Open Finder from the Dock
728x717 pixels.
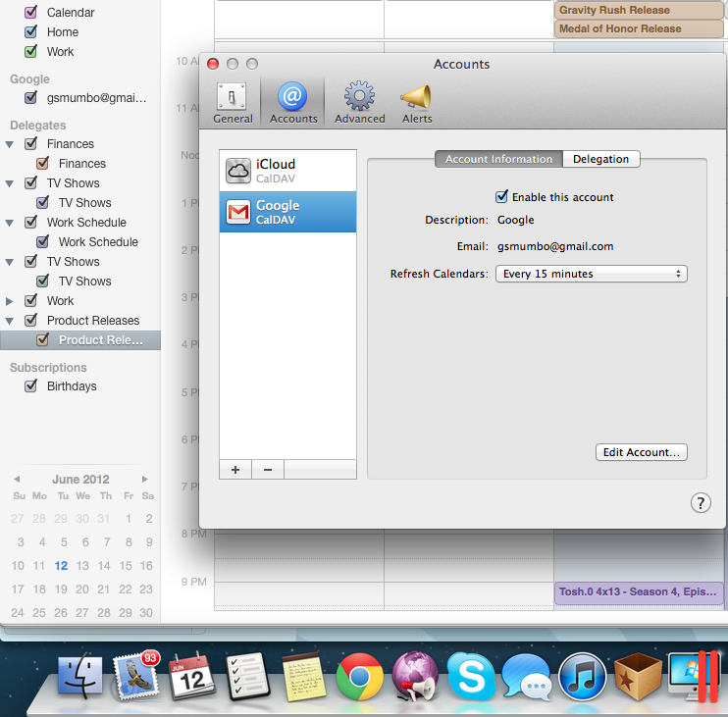click(x=79, y=676)
